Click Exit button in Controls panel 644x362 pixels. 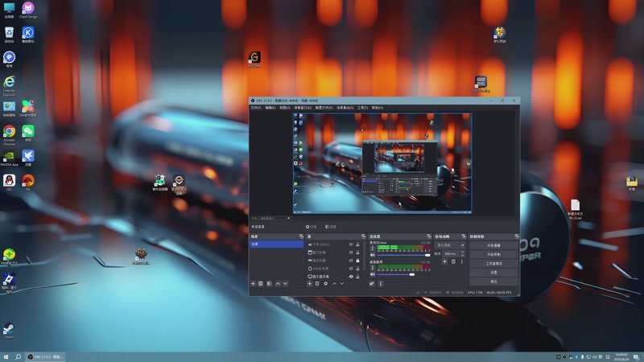tap(494, 282)
